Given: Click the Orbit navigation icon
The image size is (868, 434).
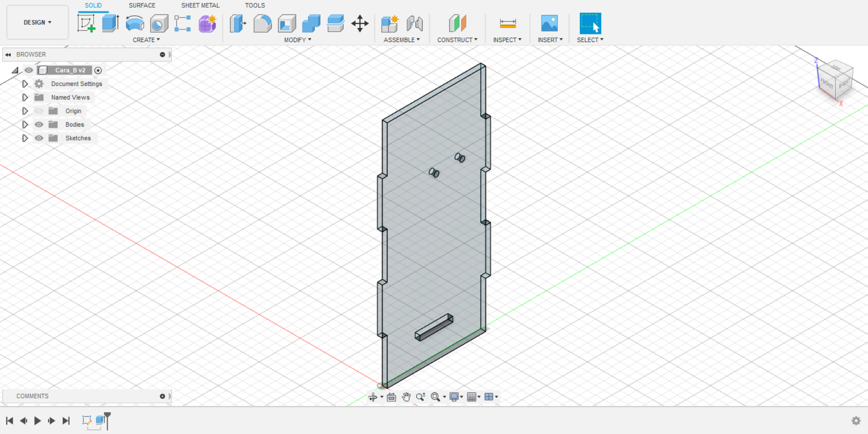Looking at the screenshot, I should tap(373, 397).
